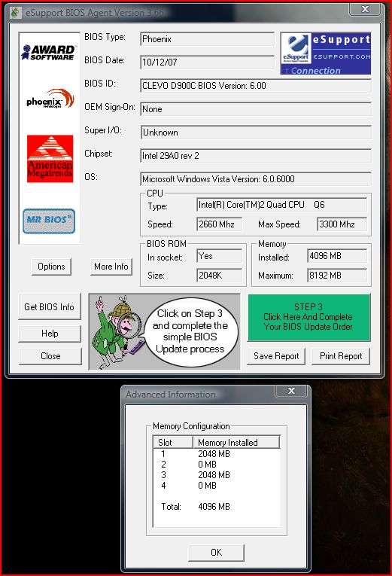Click the Max Speed field 3300 Mhz
This screenshot has width=392, height=576.
click(x=342, y=224)
